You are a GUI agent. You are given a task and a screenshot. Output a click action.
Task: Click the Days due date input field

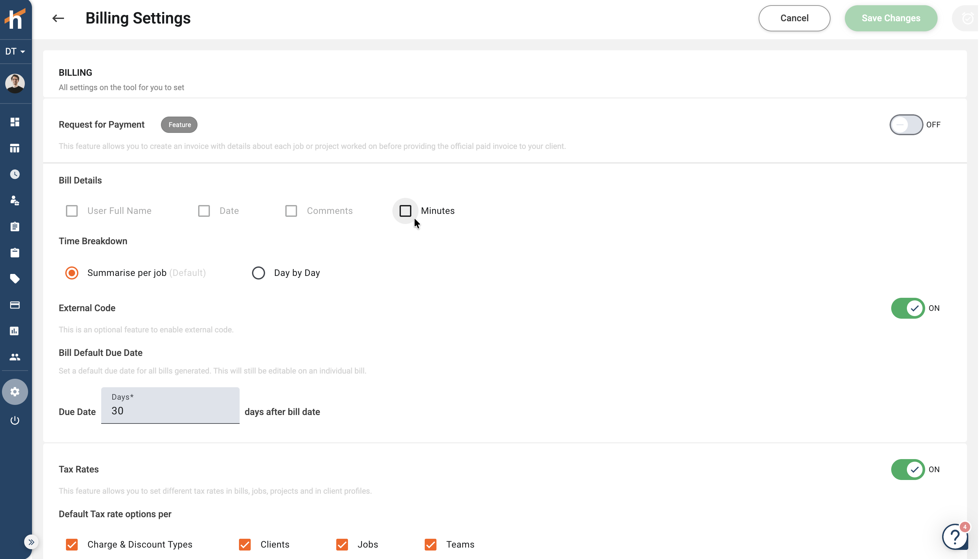170,406
